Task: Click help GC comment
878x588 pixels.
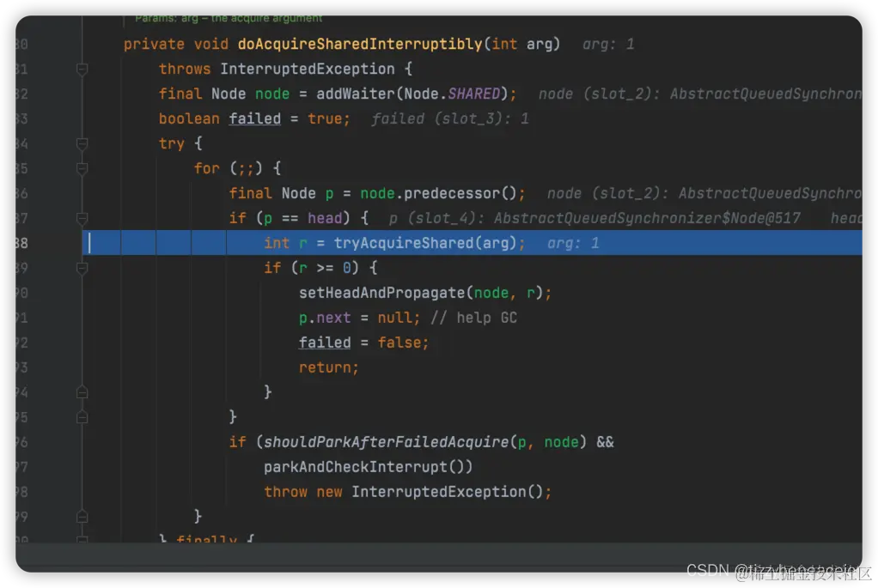Action: (473, 318)
